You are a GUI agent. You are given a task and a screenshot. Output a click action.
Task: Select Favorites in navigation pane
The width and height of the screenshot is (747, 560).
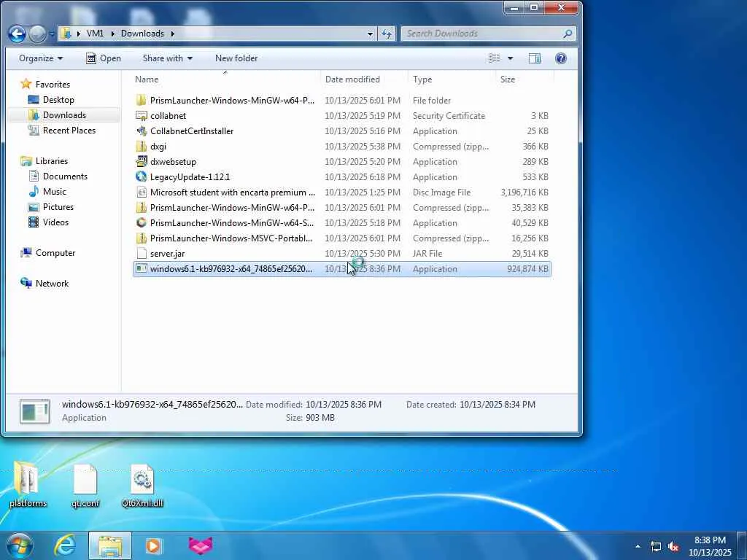click(46, 85)
